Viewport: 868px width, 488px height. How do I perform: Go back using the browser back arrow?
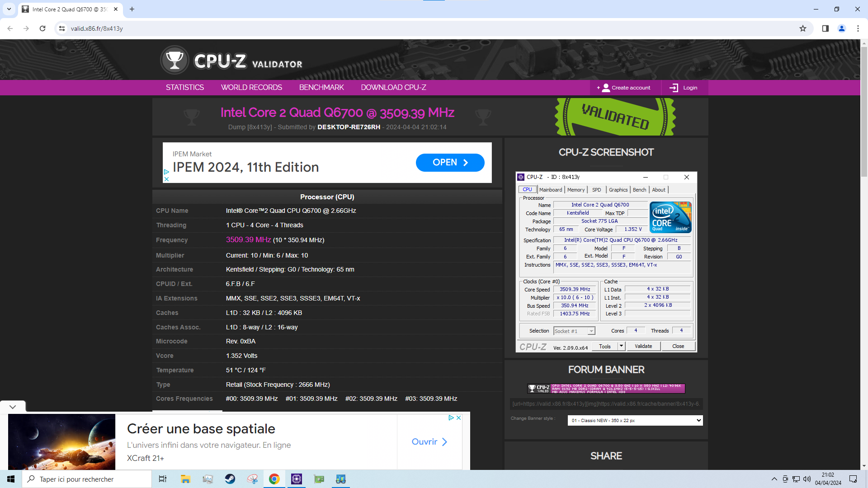coord(10,28)
